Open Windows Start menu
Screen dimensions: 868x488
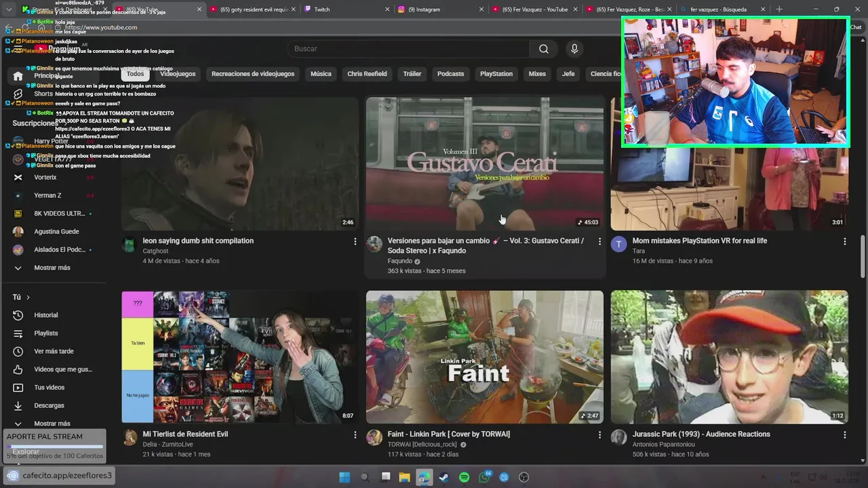coord(344,477)
